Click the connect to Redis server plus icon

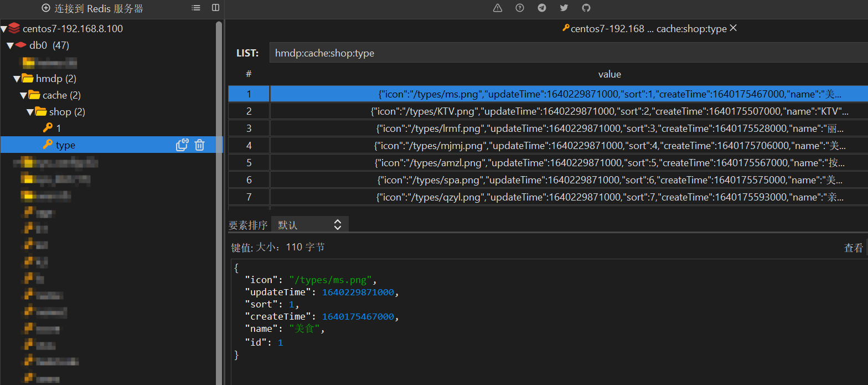(x=46, y=8)
